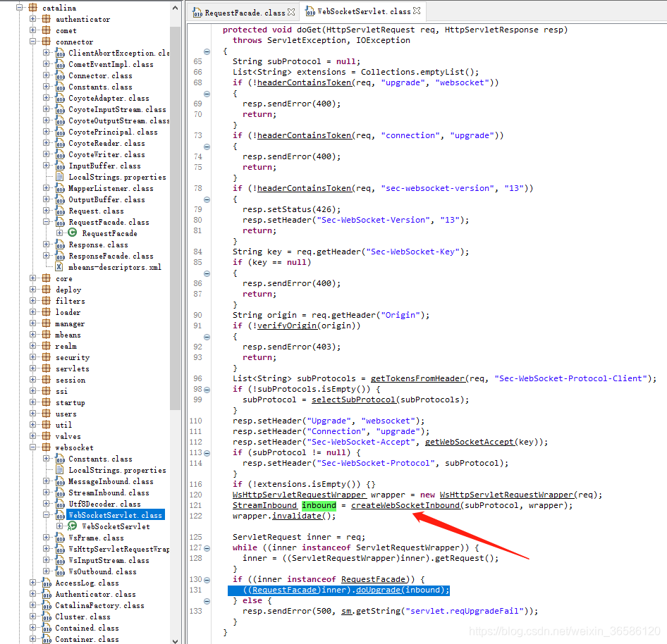The image size is (667, 644).
Task: Click the Request.class file icon
Action: 60,211
